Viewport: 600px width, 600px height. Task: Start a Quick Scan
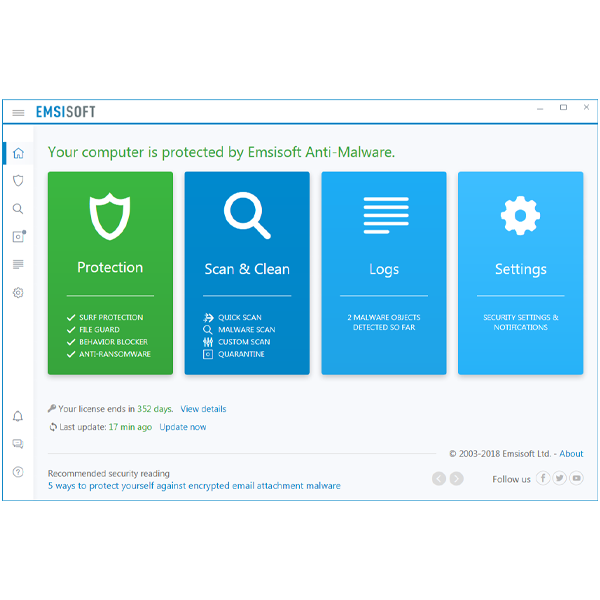(240, 318)
